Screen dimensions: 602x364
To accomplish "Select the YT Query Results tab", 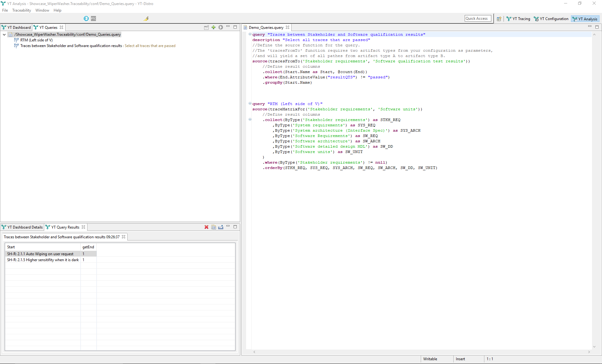I will pyautogui.click(x=65, y=227).
